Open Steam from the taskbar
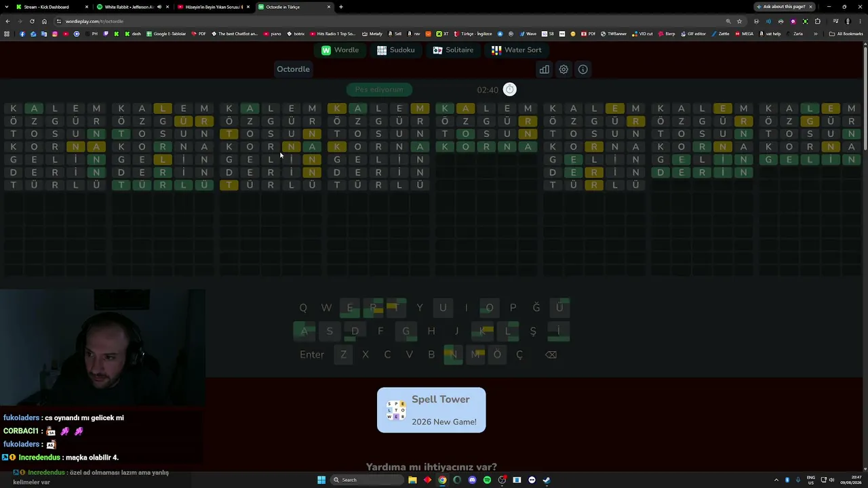 pos(547,480)
